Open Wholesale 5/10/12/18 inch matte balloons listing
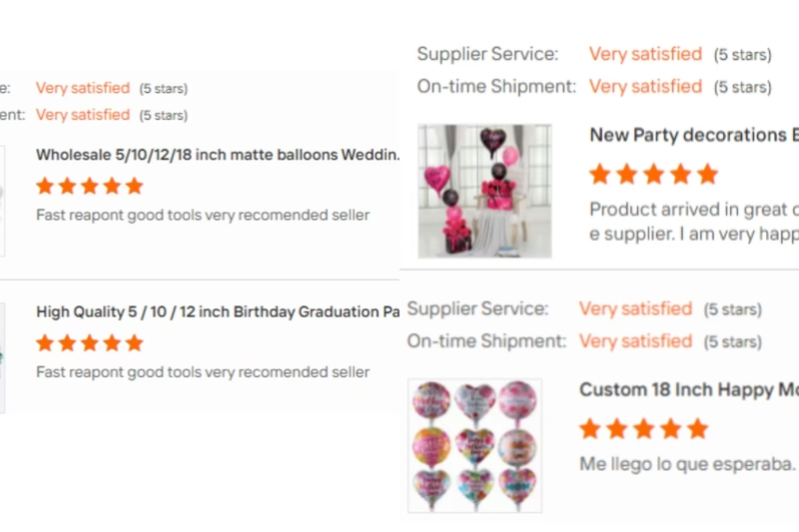The image size is (799, 532). tap(218, 155)
